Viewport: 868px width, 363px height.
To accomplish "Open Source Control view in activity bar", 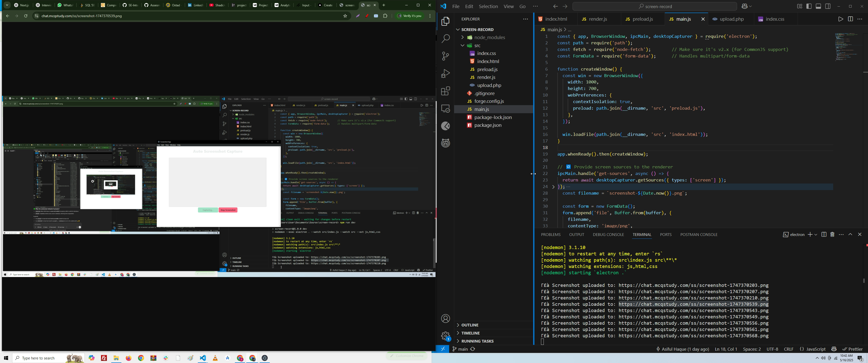I will click(445, 56).
